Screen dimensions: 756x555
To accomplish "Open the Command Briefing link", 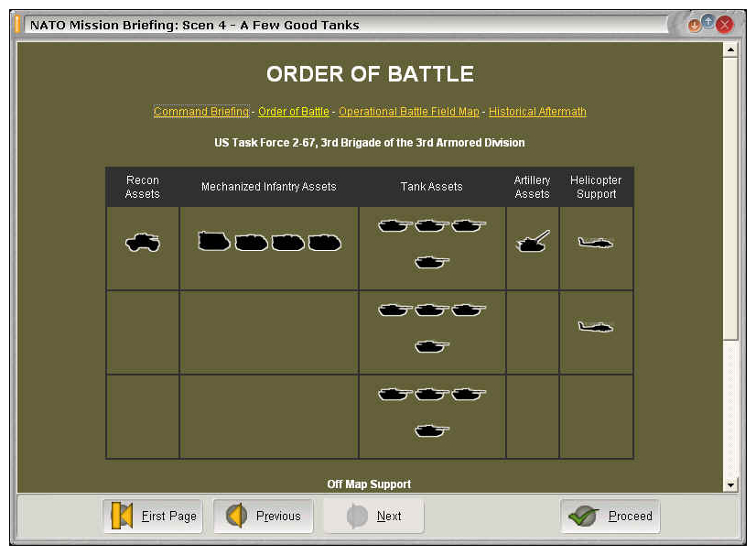I will 201,112.
